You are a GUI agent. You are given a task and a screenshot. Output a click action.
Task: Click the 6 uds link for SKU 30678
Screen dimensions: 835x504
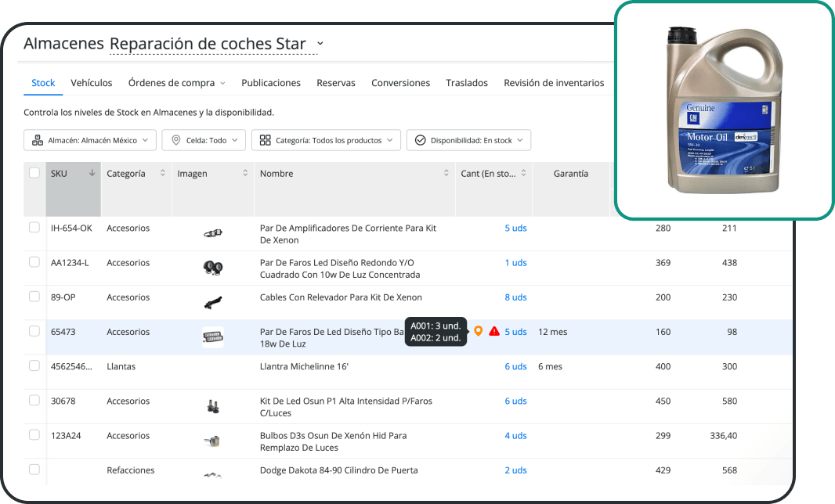[515, 401]
